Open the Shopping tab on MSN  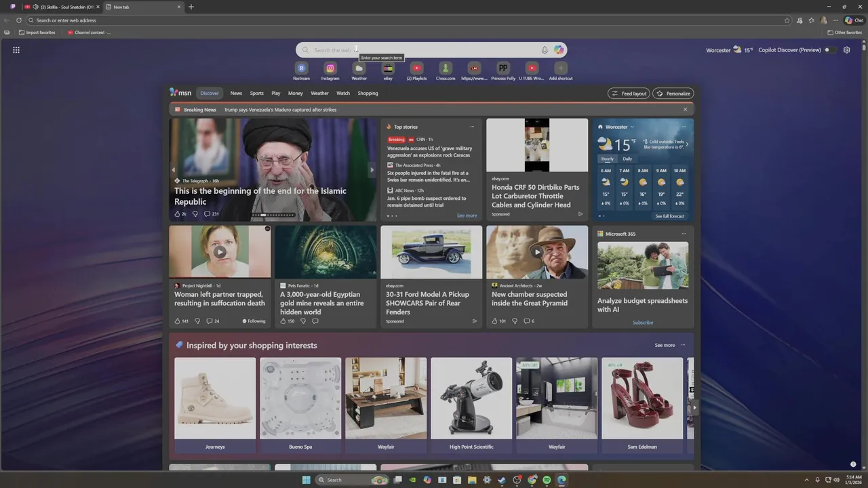pyautogui.click(x=368, y=94)
